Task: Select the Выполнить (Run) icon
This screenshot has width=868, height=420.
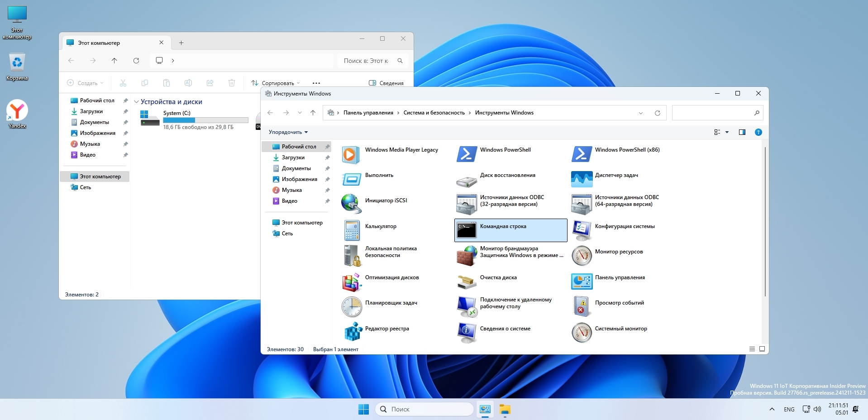Action: (351, 180)
